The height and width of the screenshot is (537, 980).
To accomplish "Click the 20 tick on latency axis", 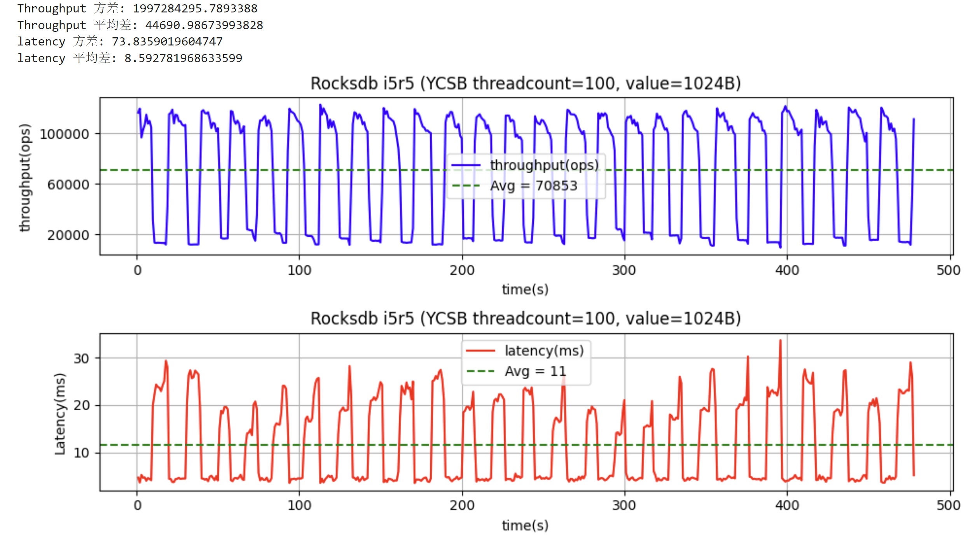I will tap(82, 405).
